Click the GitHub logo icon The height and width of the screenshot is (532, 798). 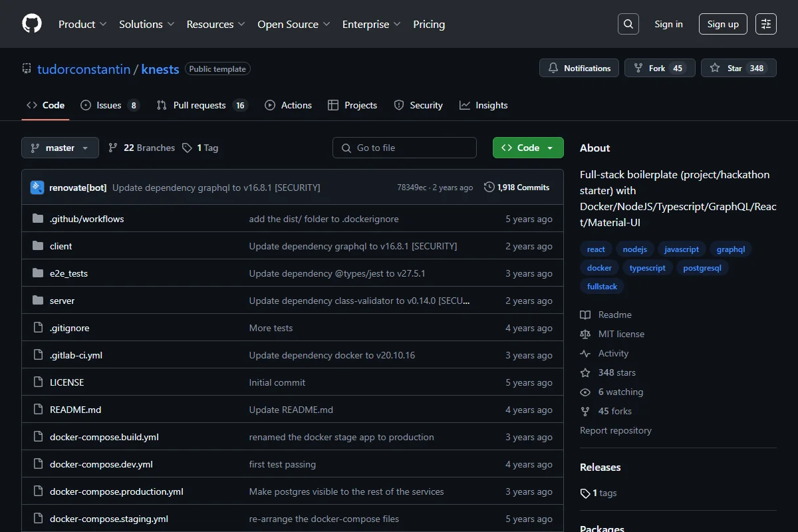pos(32,24)
